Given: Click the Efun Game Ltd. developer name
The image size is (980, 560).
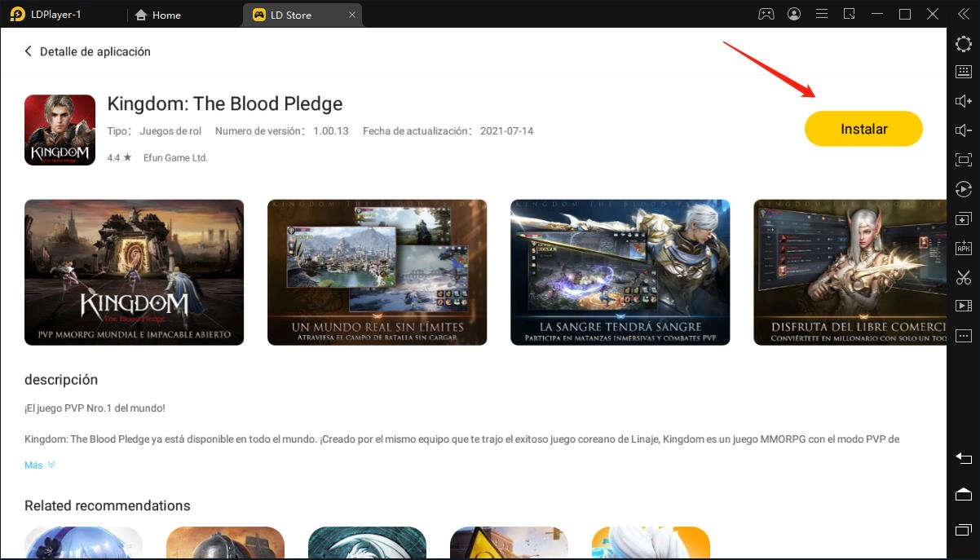Looking at the screenshot, I should click(175, 158).
